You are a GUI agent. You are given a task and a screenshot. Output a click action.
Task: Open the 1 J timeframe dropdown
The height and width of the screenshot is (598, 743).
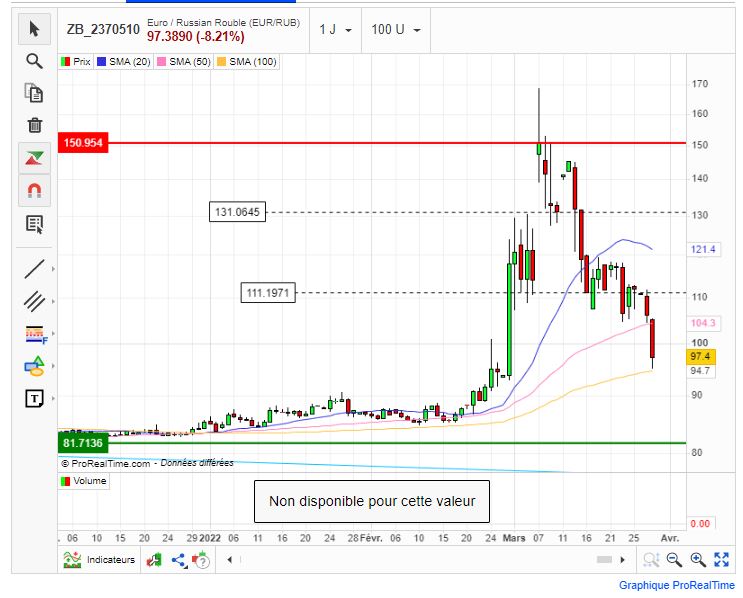pos(335,30)
